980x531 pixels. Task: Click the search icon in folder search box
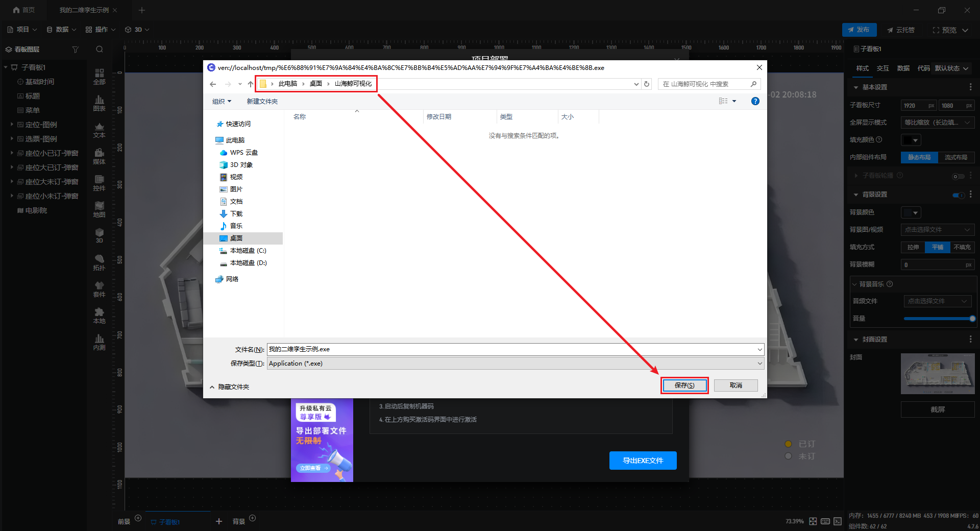pos(753,84)
